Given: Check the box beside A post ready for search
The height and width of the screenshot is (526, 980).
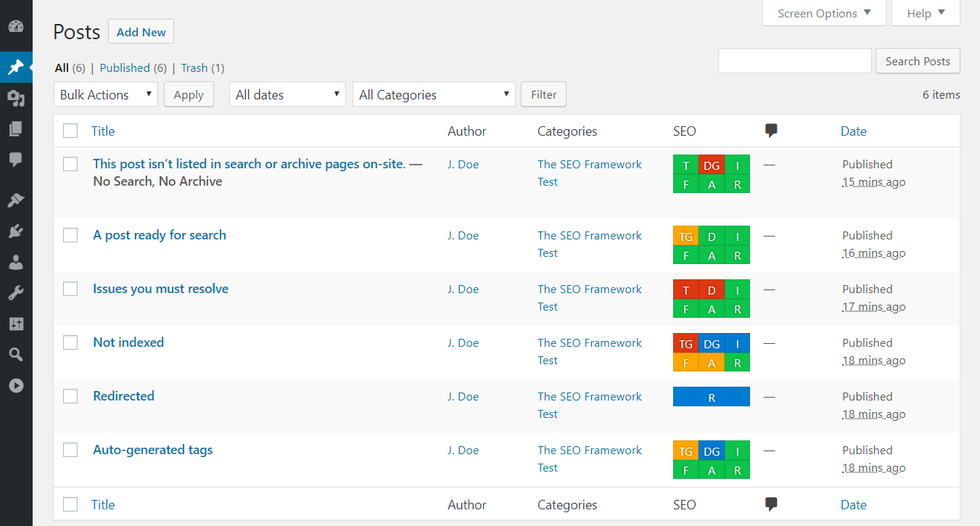Looking at the screenshot, I should (x=70, y=235).
